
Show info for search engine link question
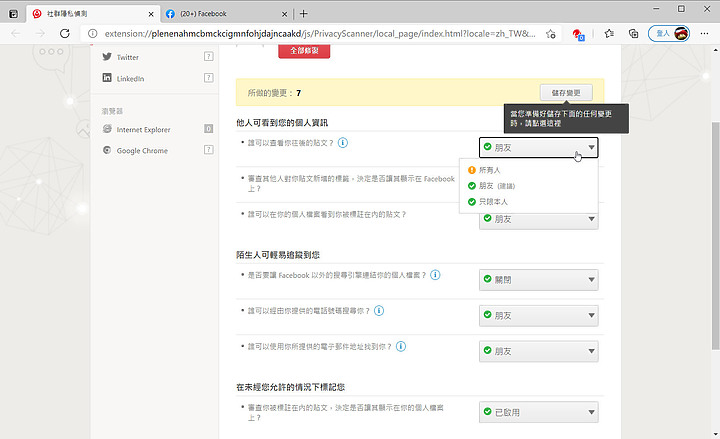pos(435,275)
